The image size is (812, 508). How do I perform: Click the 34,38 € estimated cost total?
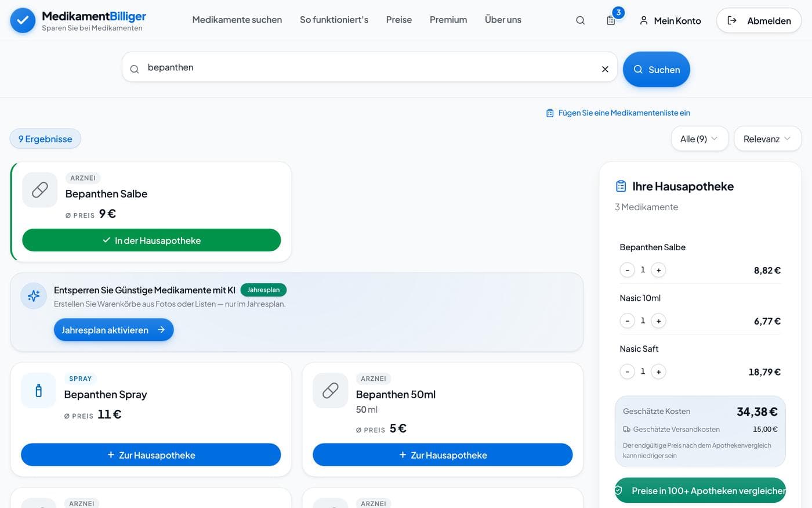(x=757, y=412)
